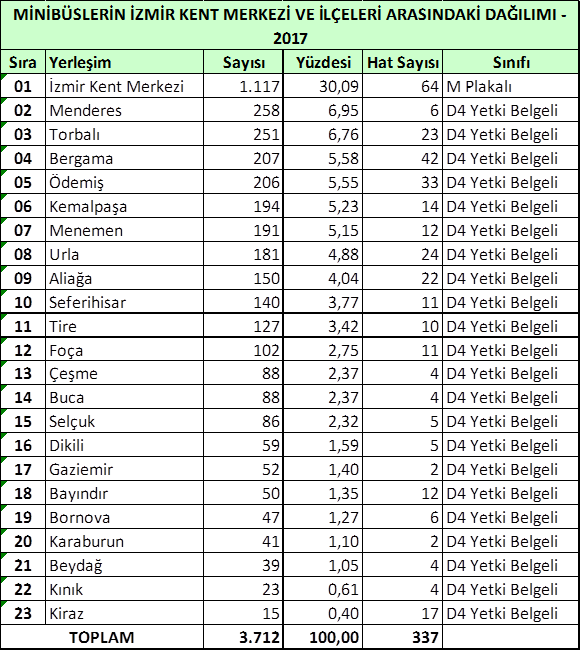Select percentage 3,42 cell
The height and width of the screenshot is (651, 581).
coord(323,326)
